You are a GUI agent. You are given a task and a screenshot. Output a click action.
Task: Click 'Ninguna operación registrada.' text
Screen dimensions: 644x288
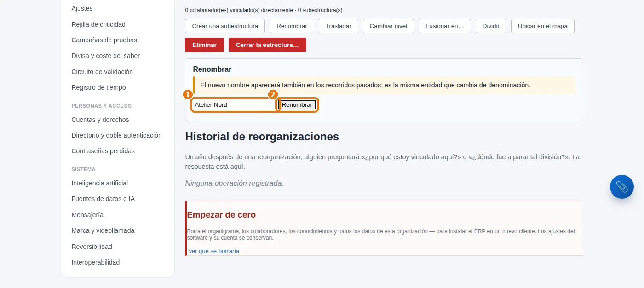click(234, 183)
